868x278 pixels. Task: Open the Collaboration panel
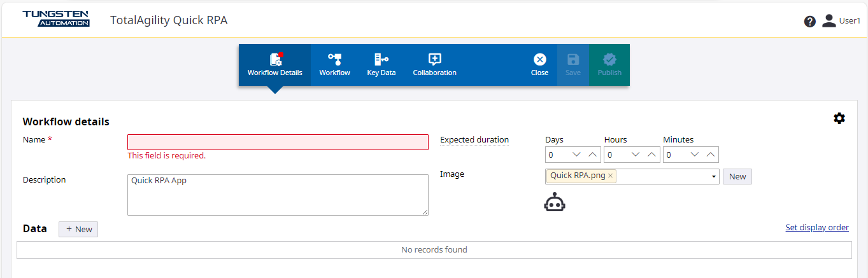click(434, 64)
